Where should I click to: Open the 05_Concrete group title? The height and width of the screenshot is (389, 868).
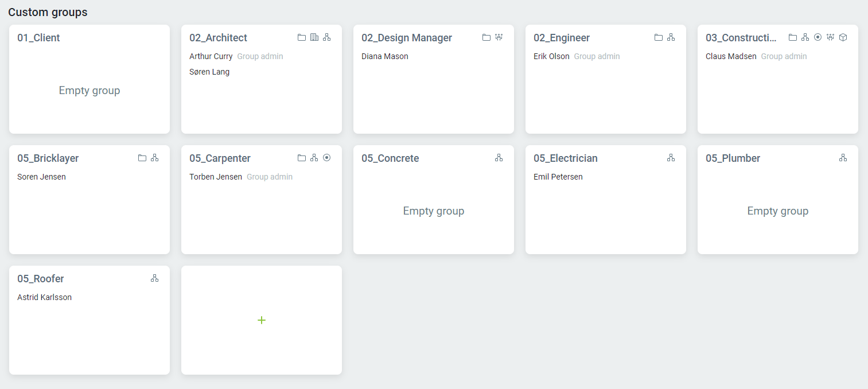[390, 158]
